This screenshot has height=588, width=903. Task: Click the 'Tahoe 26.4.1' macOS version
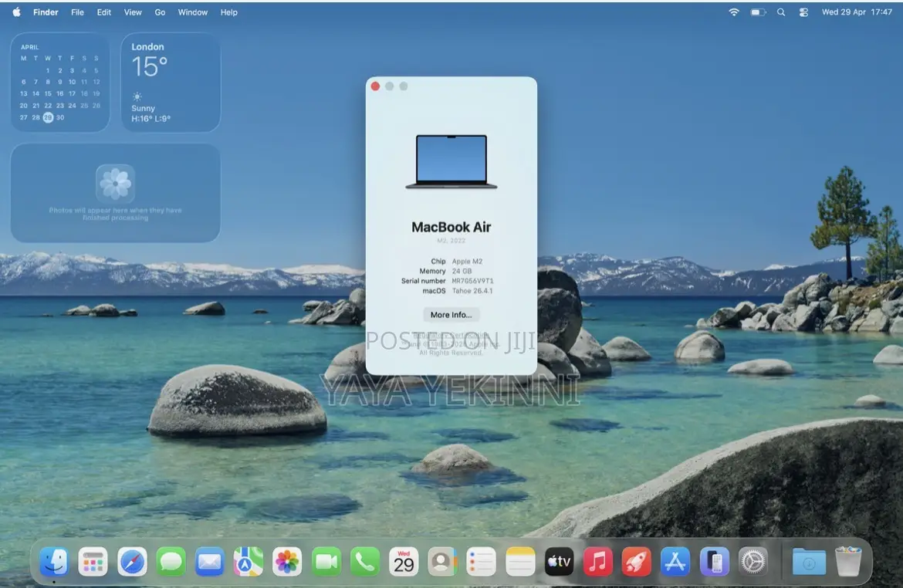pos(472,291)
